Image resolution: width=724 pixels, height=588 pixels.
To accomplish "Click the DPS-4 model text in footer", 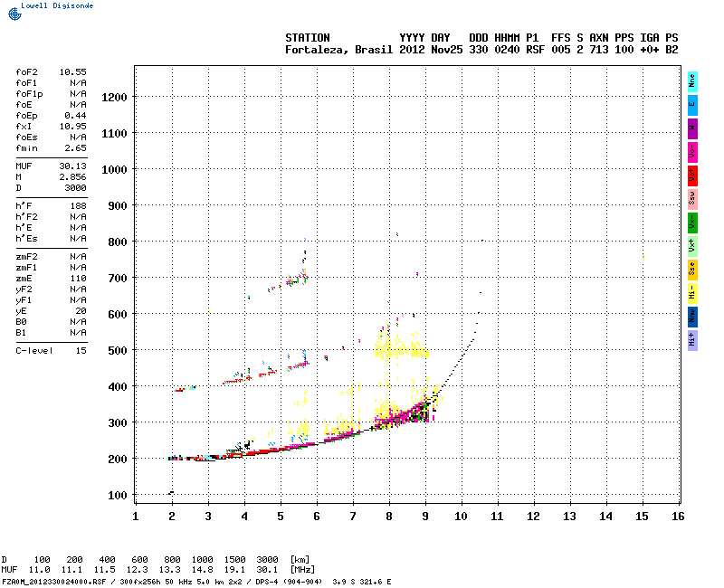I will pyautogui.click(x=265, y=582).
